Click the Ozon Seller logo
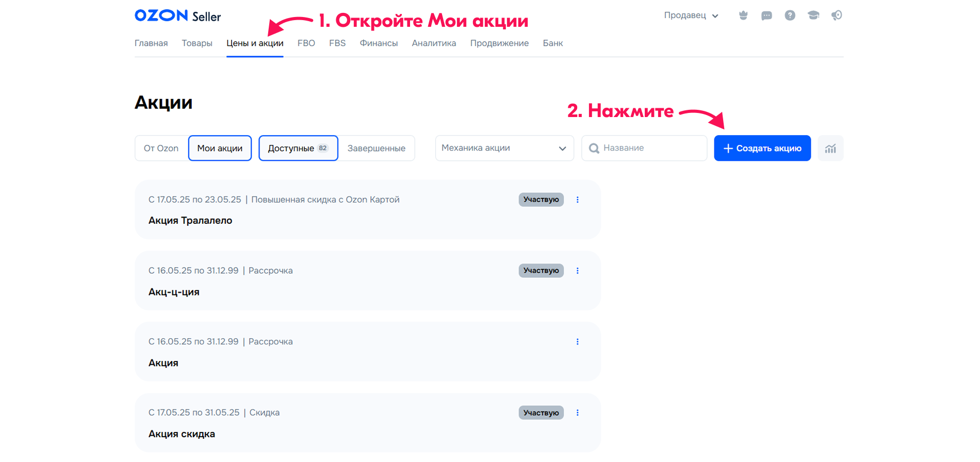Image resolution: width=980 pixels, height=462 pixels. [x=177, y=15]
